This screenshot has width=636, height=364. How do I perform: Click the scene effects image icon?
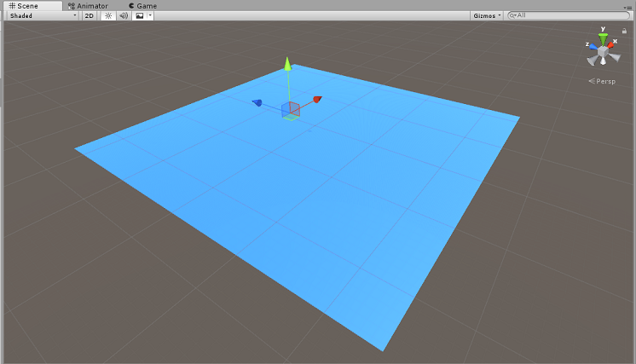(x=138, y=15)
